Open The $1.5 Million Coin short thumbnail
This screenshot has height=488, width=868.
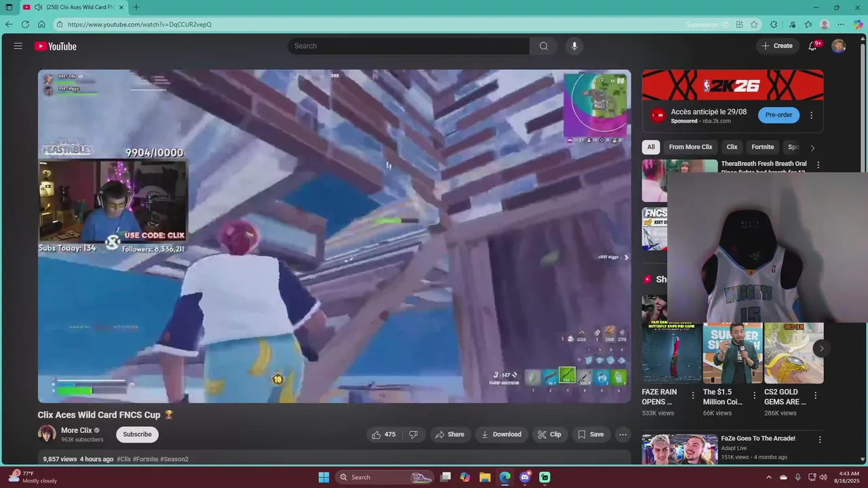tap(732, 353)
